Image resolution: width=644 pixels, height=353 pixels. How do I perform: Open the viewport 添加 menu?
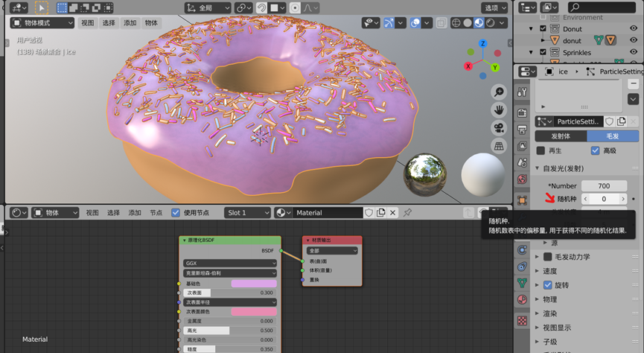[130, 23]
